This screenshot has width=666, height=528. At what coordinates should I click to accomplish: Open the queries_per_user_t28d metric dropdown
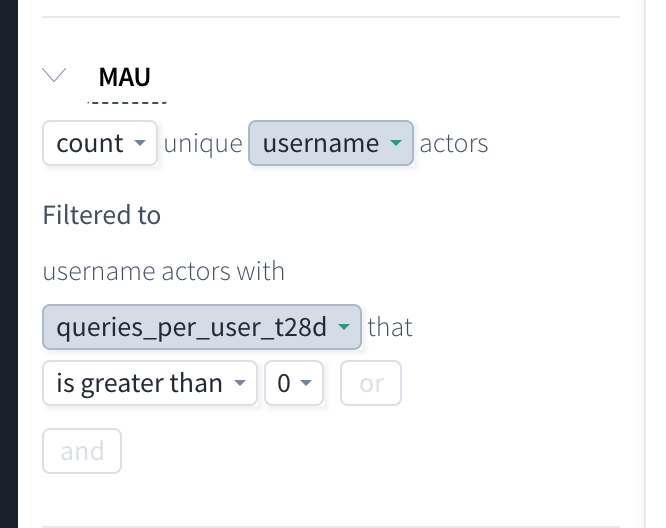pyautogui.click(x=202, y=327)
